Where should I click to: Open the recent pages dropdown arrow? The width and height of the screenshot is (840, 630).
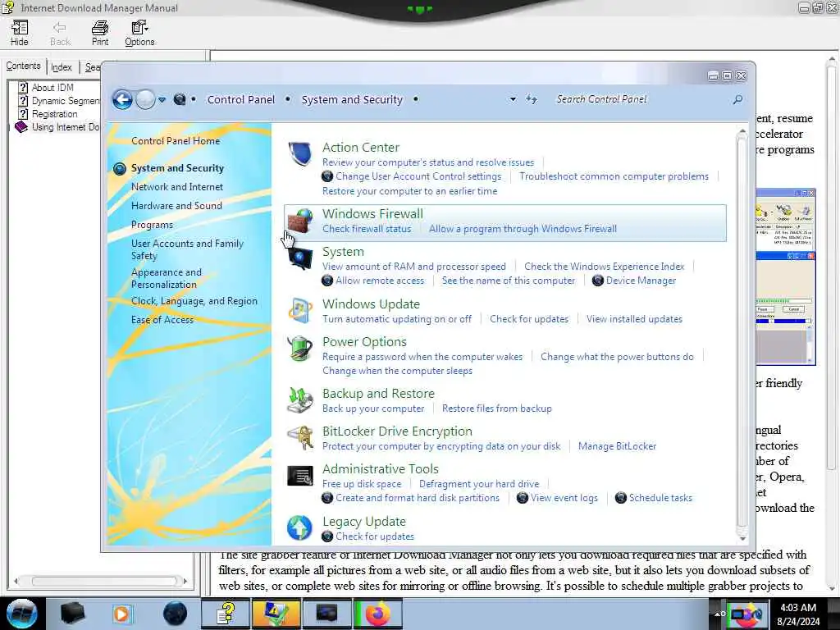click(162, 99)
